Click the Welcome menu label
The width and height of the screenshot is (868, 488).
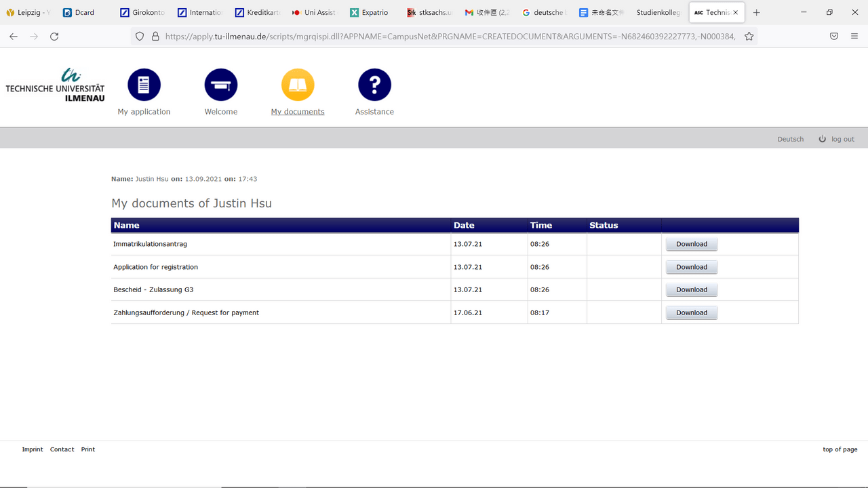[221, 112]
